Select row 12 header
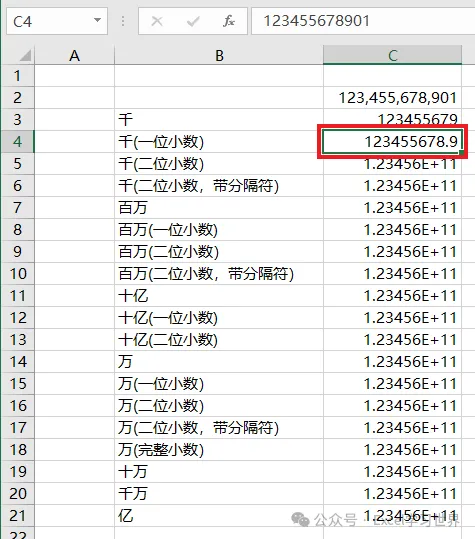 [x=18, y=318]
